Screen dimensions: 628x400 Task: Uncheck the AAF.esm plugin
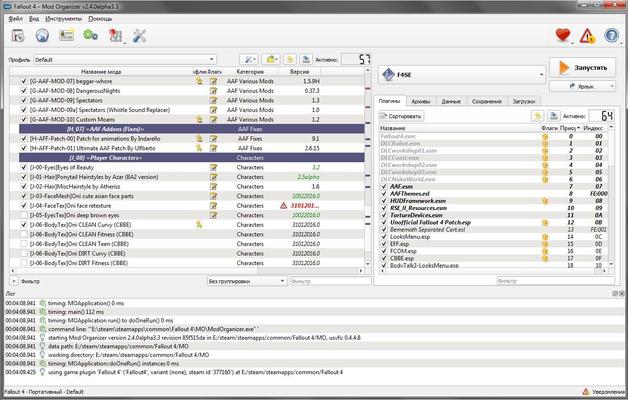384,187
